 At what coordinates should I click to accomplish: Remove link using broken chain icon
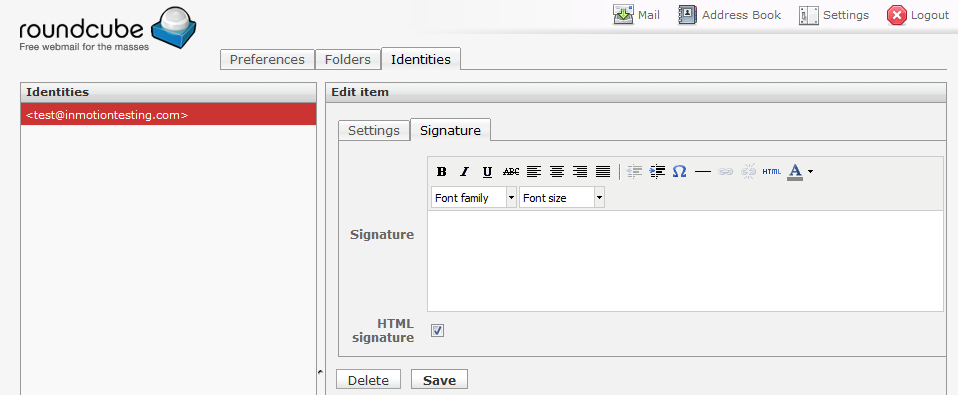(x=748, y=172)
